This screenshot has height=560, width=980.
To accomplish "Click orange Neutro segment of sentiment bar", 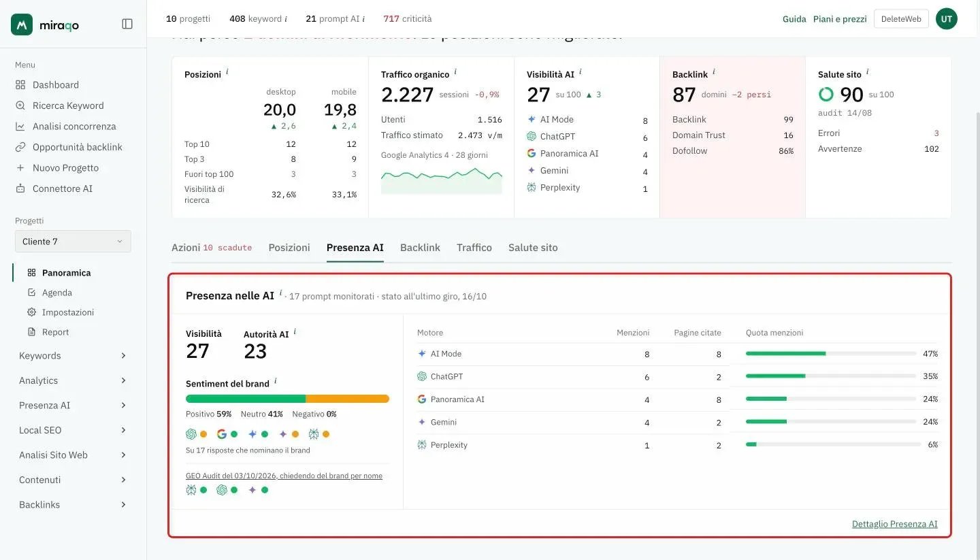I will (x=347, y=399).
